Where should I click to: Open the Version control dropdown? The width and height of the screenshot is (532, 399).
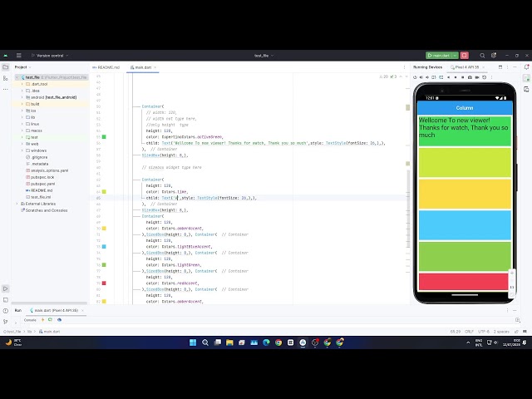click(x=50, y=56)
